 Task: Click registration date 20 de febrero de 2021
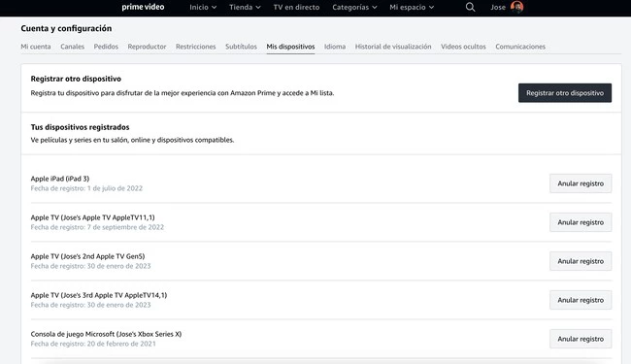[x=121, y=344]
